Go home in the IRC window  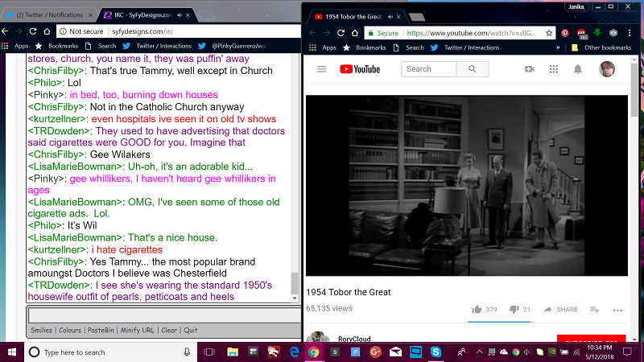click(x=47, y=31)
